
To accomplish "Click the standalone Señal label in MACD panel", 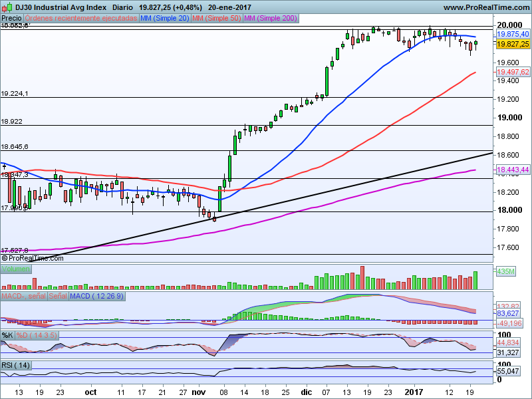I will (x=58, y=296).
